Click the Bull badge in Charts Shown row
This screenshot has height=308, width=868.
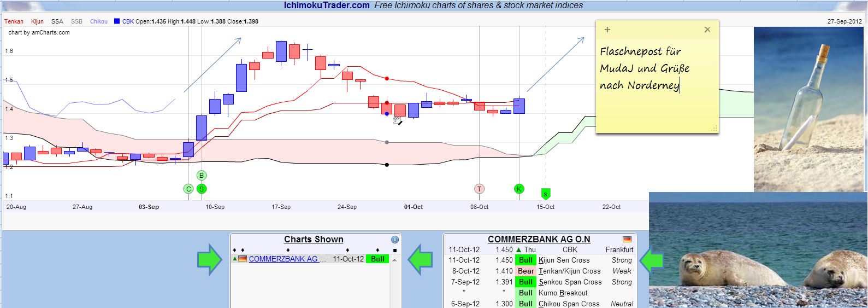tap(377, 259)
